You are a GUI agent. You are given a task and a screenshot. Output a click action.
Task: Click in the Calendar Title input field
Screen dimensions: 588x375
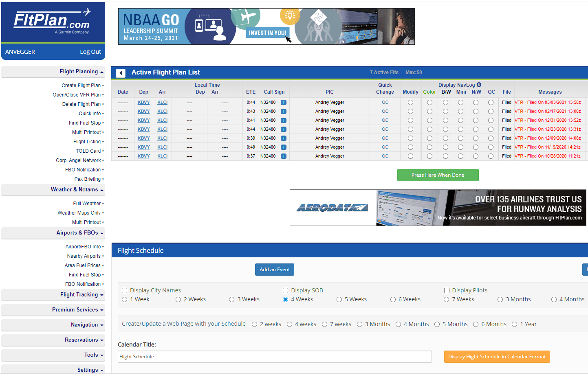tap(275, 357)
